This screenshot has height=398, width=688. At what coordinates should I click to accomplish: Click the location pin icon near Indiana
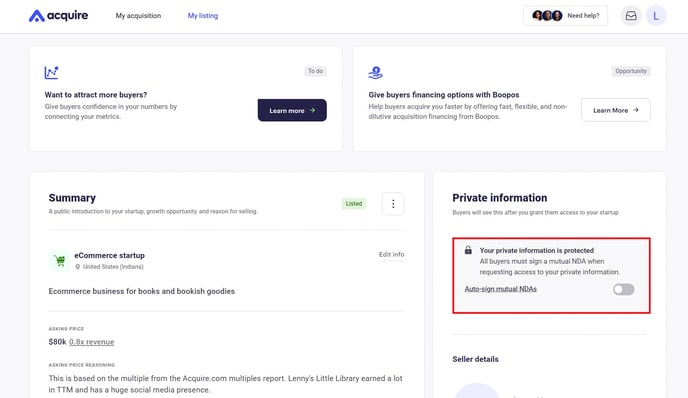[x=78, y=267]
